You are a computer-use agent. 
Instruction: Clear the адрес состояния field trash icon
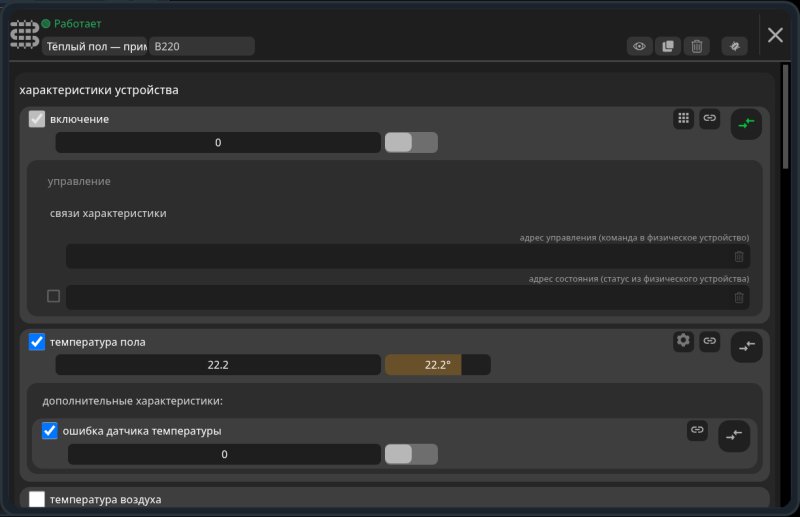739,298
